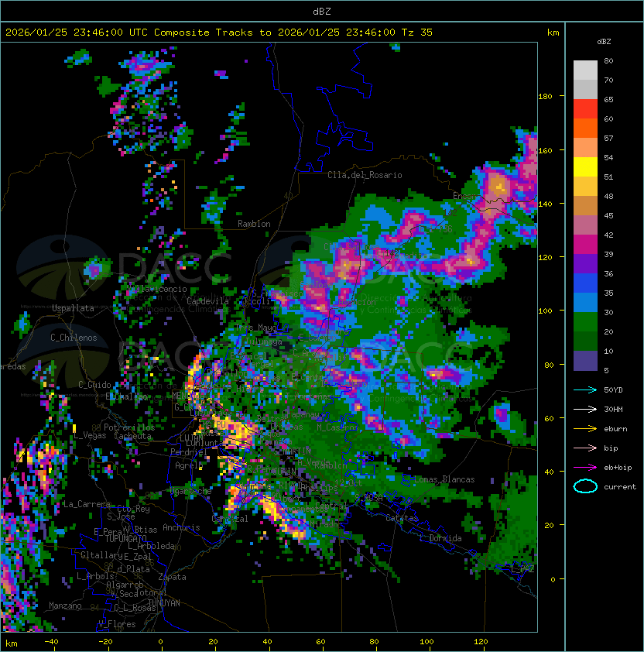Screen dimensions: 644x652
Task: Click the 'TUNUYAN' map label
Action: [164, 603]
